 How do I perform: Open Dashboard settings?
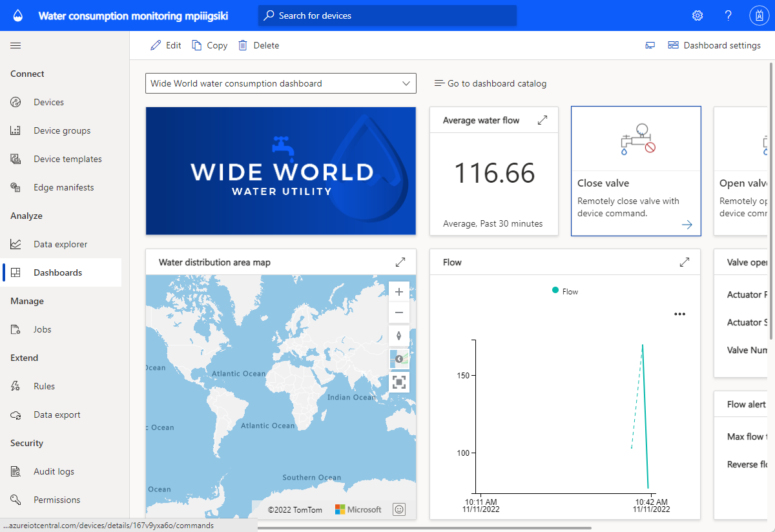point(714,45)
